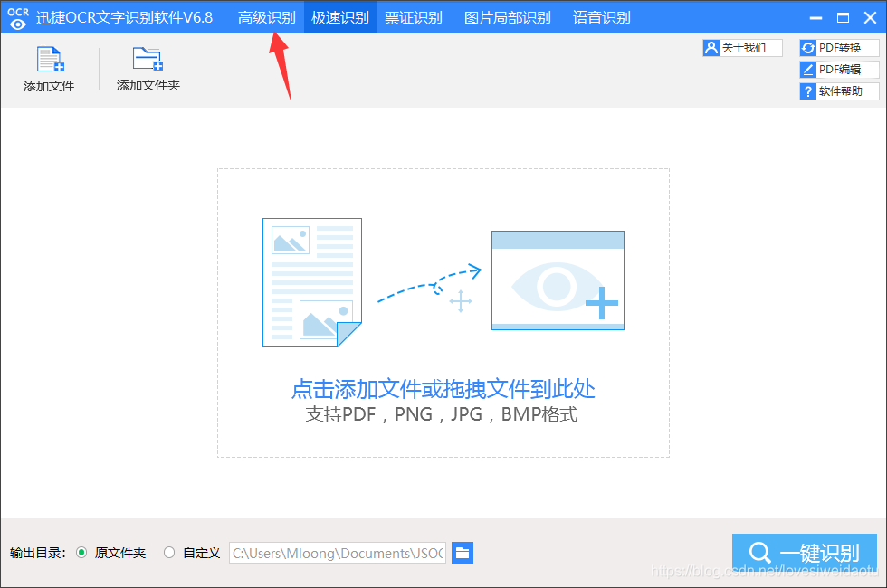The height and width of the screenshot is (588, 887).
Task: Switch to the 高级识别 tab
Action: 267,16
